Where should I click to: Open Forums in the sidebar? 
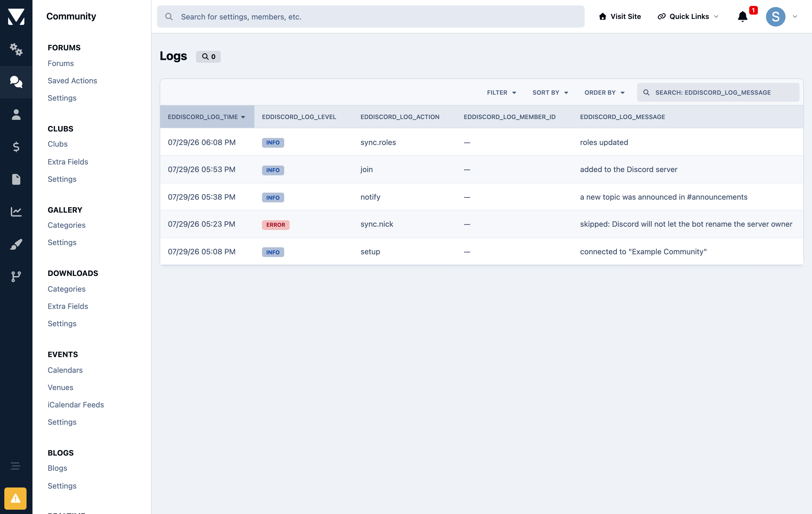pos(61,63)
